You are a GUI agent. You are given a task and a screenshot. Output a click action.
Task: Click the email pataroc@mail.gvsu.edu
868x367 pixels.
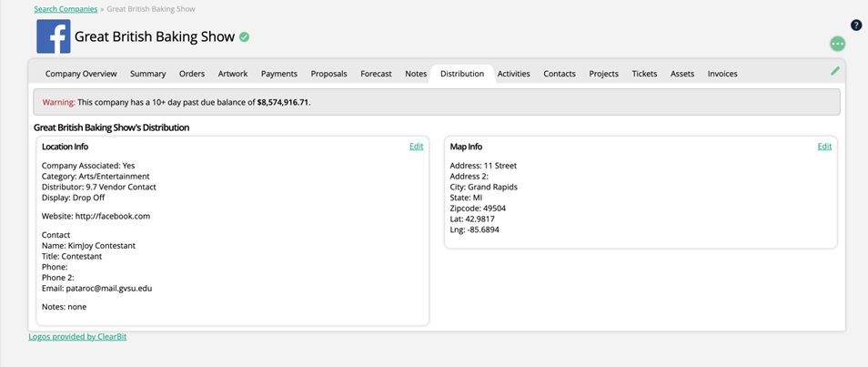109,289
